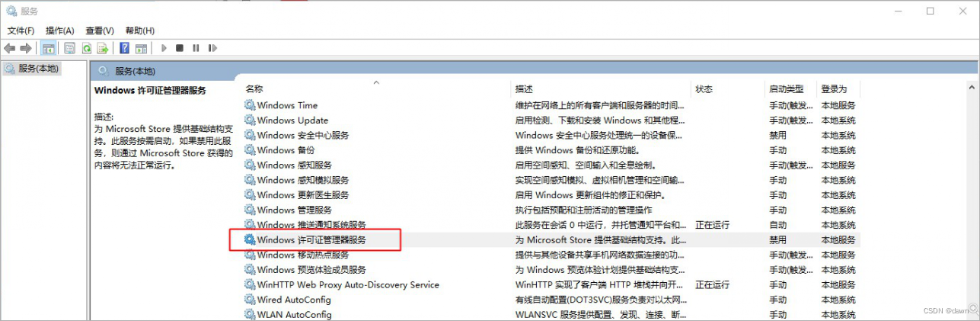Select the Windows 感知模拟服务 service name
This screenshot has height=321, width=980.
303,180
